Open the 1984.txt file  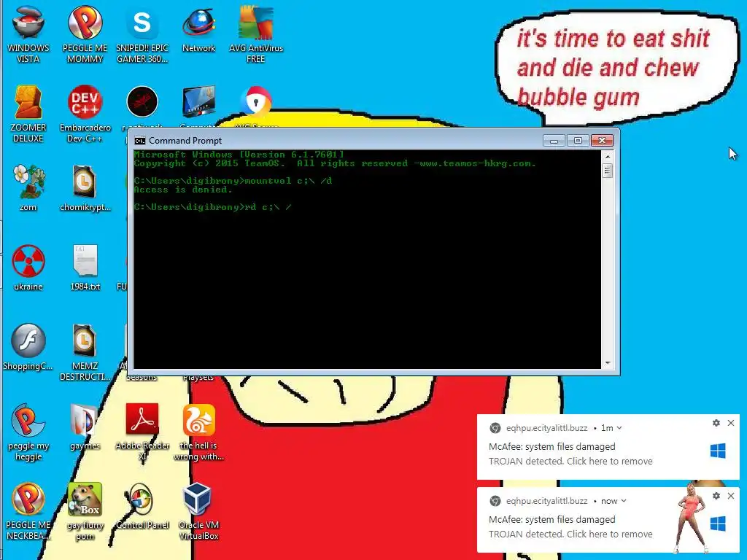coord(85,268)
